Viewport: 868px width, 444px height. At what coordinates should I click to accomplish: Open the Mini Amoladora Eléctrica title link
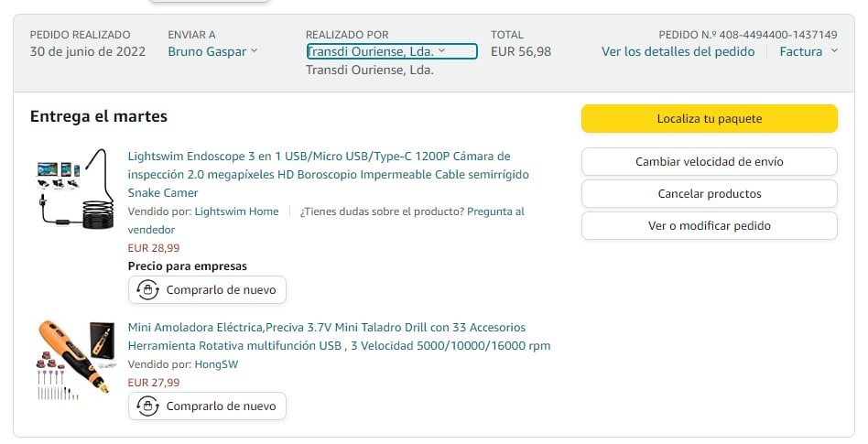pos(339,336)
